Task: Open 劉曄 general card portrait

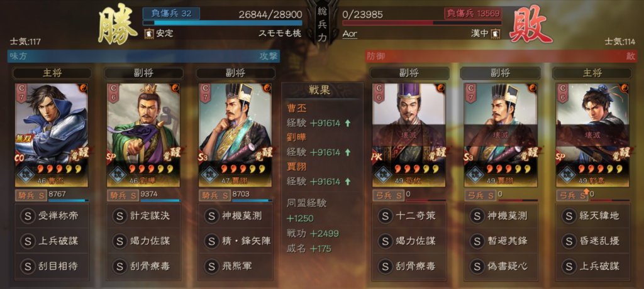Action: point(143,135)
